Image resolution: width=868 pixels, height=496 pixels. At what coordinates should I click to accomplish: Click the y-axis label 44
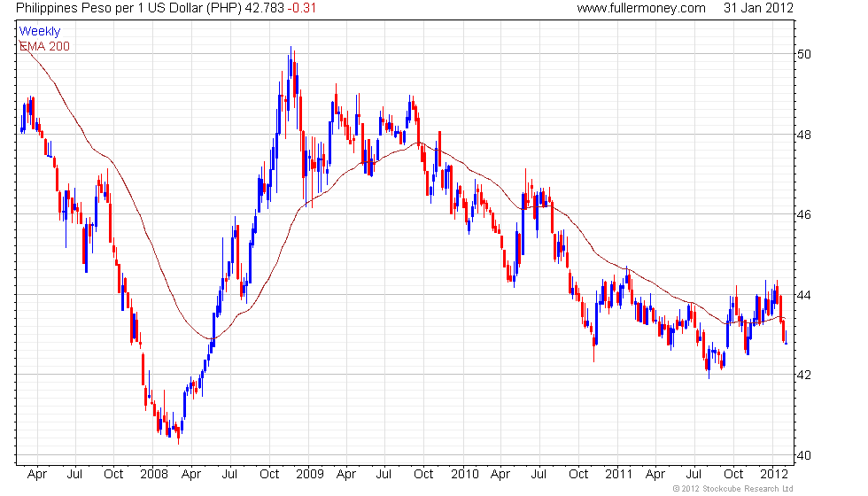[x=804, y=295]
